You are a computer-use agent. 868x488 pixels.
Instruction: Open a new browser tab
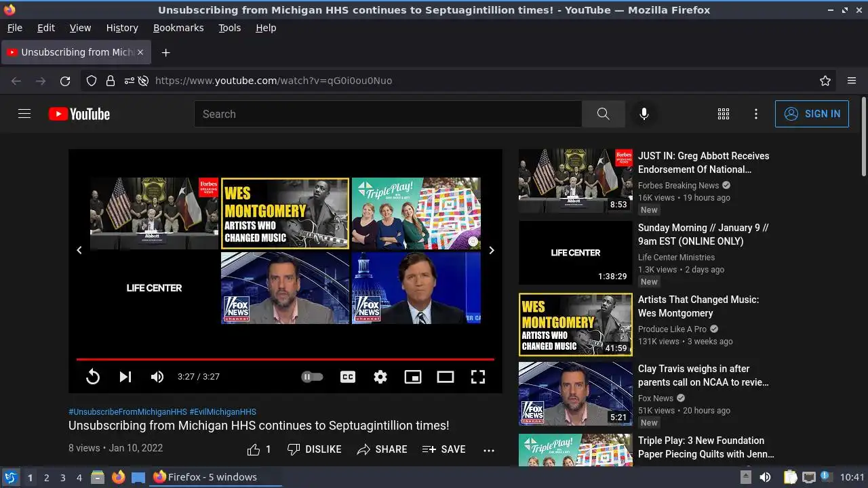165,52
